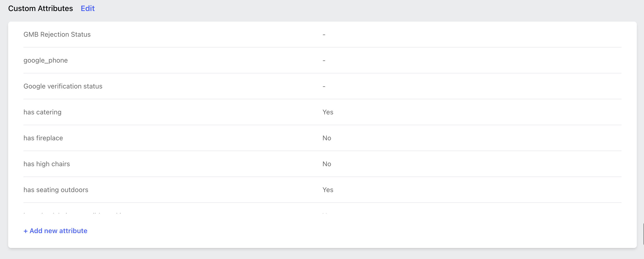The height and width of the screenshot is (259, 644).
Task: Open the Edit link for Custom Attributes
Action: click(x=87, y=8)
